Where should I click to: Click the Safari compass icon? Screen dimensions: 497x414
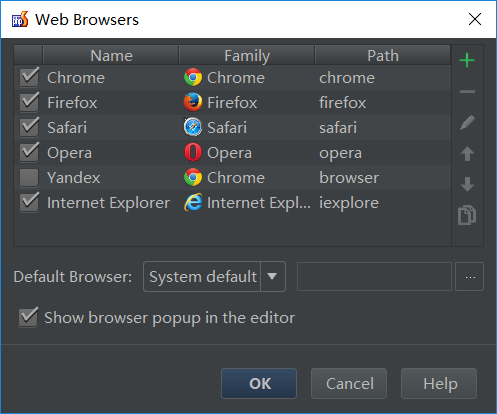coord(193,127)
